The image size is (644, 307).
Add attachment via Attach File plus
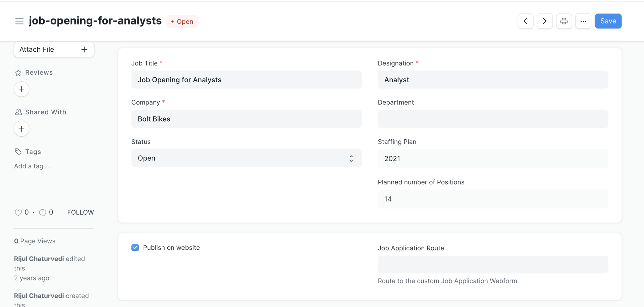pyautogui.click(x=84, y=50)
